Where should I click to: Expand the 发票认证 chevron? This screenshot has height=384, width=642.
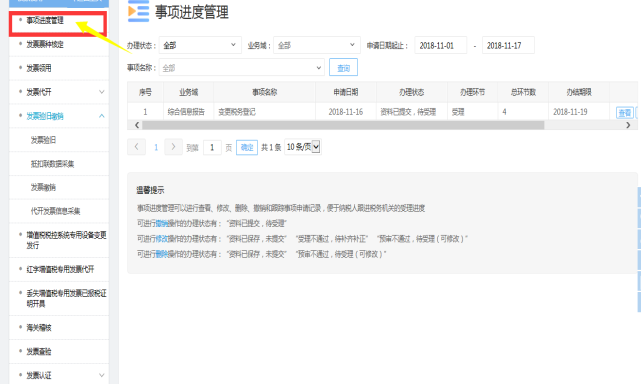102,375
